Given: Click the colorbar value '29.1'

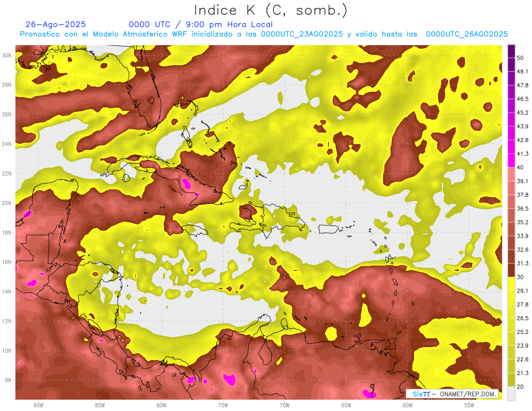Looking at the screenshot, I should [x=523, y=291].
